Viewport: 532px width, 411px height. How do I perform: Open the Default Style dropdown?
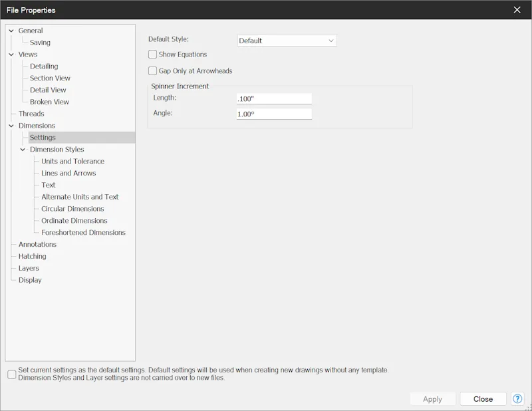[287, 41]
